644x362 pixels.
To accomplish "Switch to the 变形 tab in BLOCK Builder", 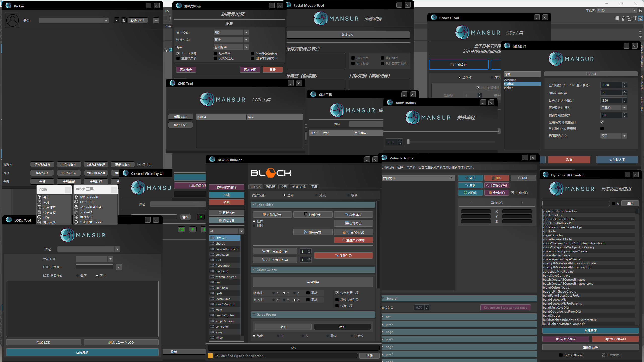I will tap(284, 187).
